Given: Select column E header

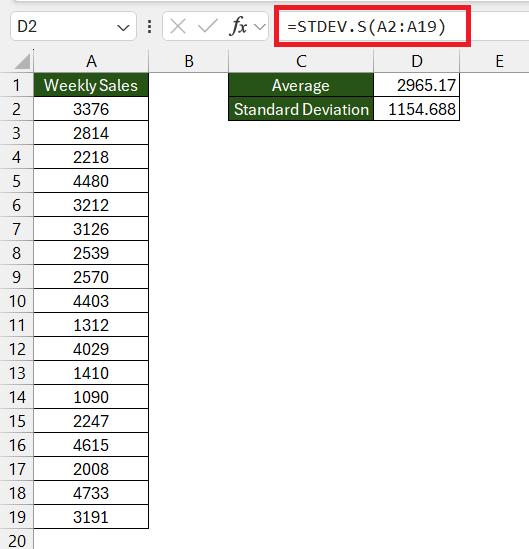Looking at the screenshot, I should click(499, 61).
